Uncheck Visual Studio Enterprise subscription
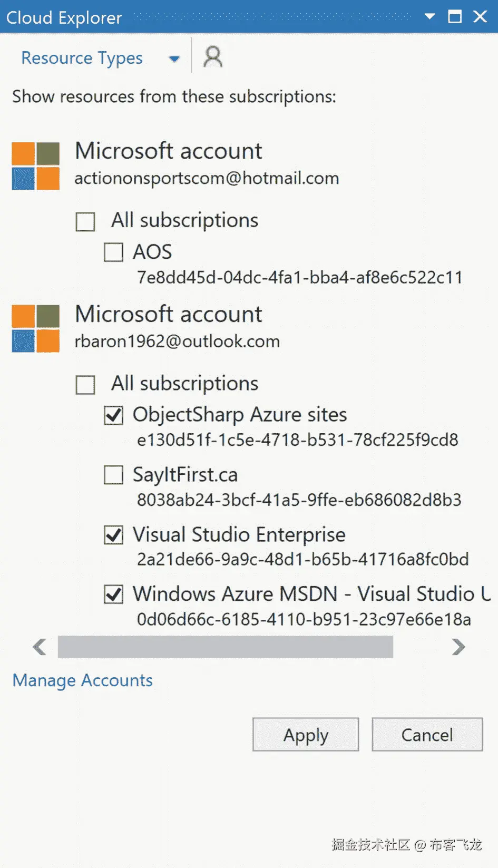The height and width of the screenshot is (868, 498). point(113,535)
